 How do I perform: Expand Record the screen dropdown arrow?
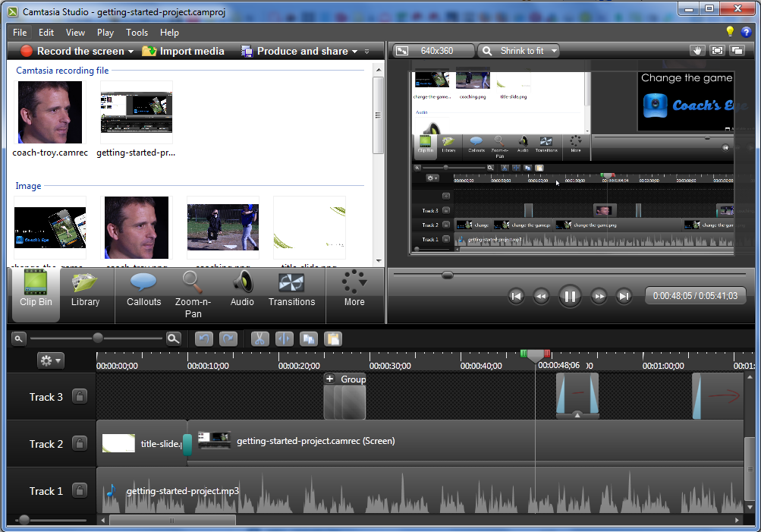(x=131, y=52)
